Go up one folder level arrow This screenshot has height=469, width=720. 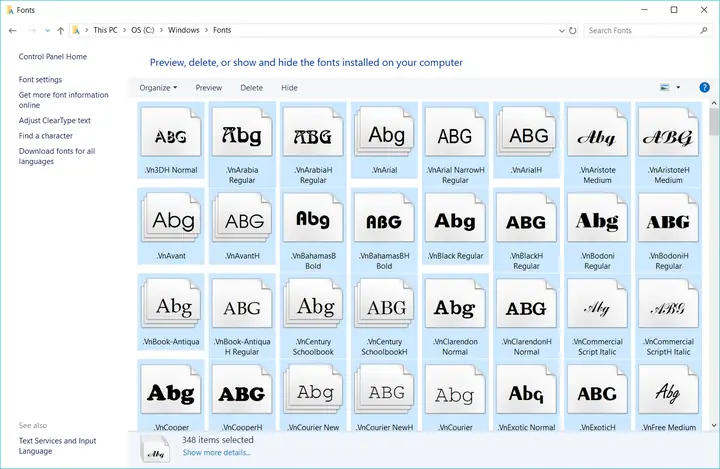pyautogui.click(x=61, y=30)
